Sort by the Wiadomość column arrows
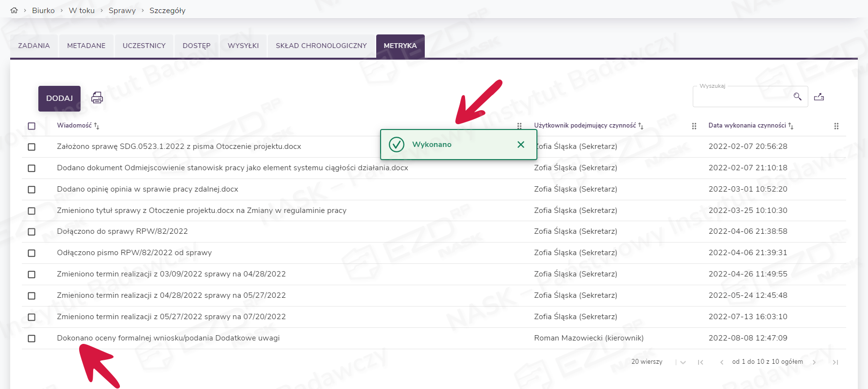868x389 pixels. 97,126
